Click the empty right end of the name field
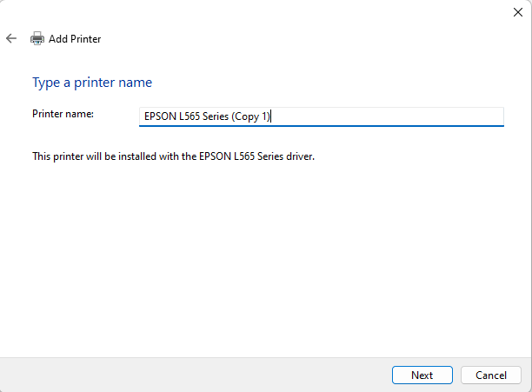This screenshot has width=532, height=392. (417, 116)
